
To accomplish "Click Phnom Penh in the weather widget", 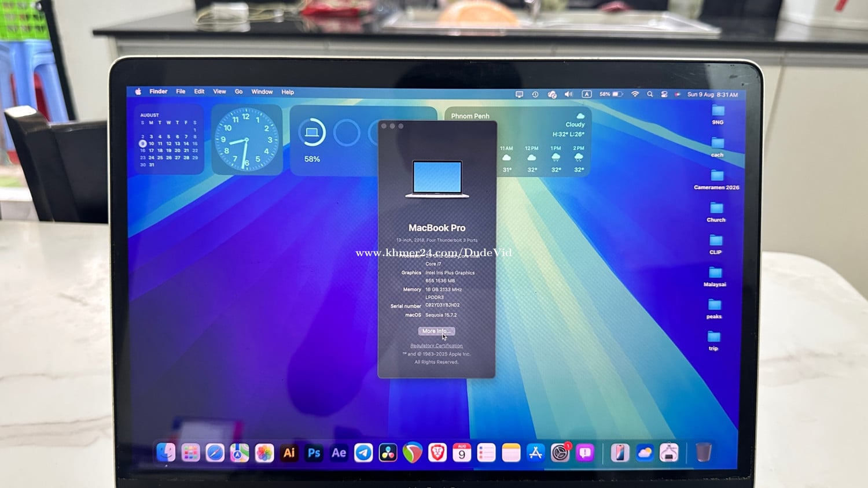I will point(470,116).
